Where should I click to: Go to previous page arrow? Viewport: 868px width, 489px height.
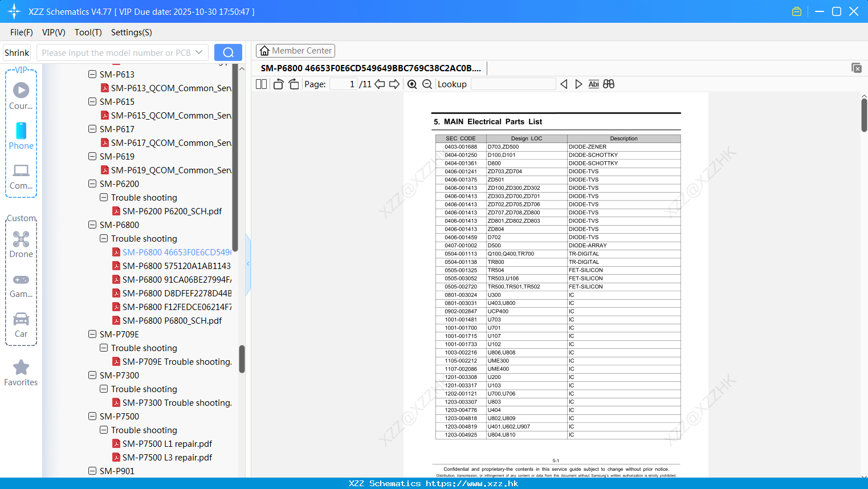click(x=380, y=84)
